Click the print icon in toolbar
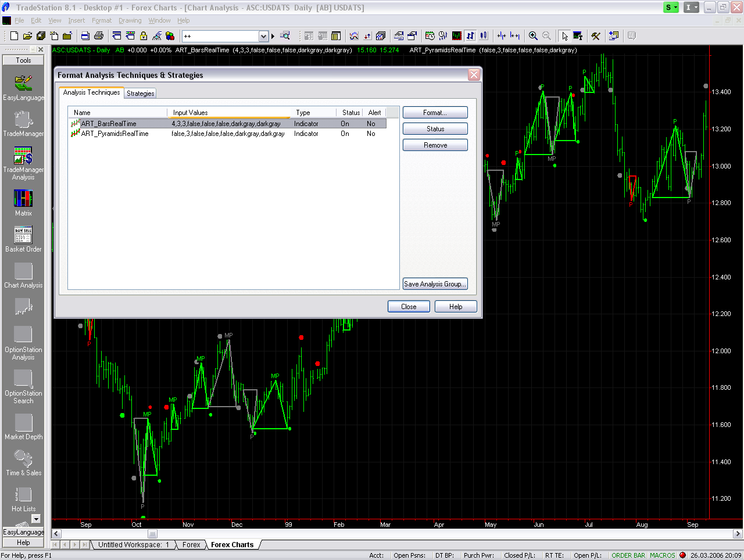The height and width of the screenshot is (560, 744). 99,36
